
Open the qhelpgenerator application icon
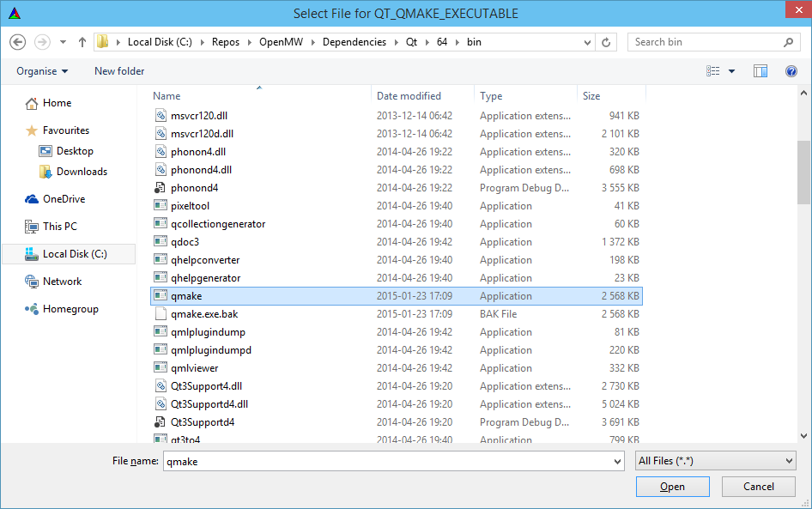(x=161, y=277)
